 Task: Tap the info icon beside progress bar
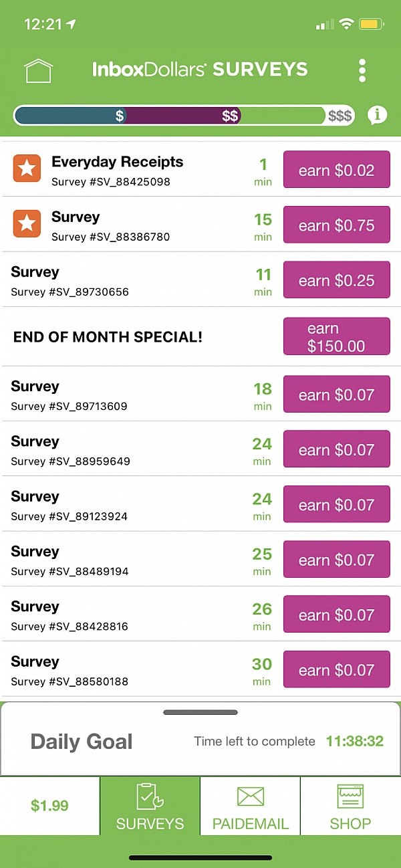pyautogui.click(x=377, y=115)
